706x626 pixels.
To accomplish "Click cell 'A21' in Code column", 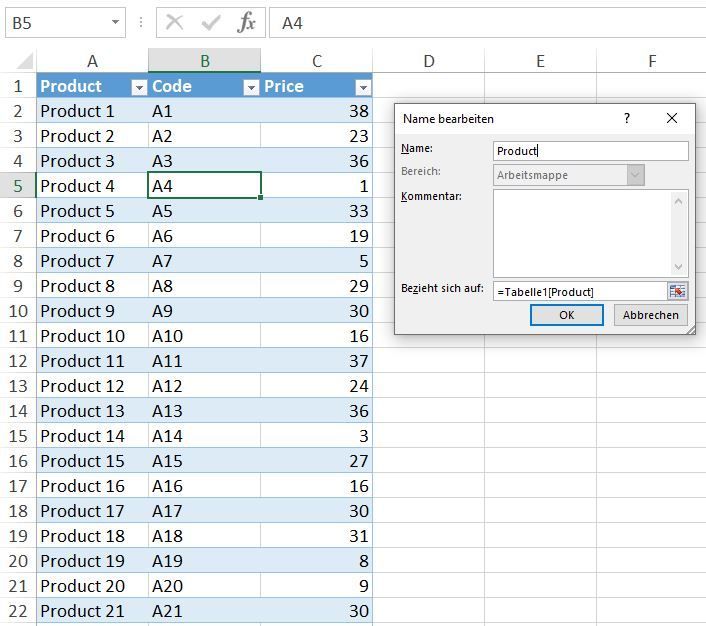I will pos(204,611).
